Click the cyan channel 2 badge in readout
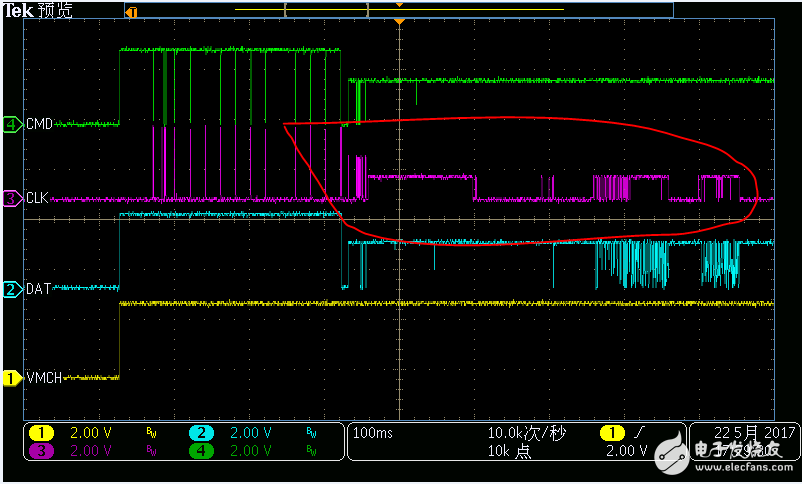 pos(202,433)
